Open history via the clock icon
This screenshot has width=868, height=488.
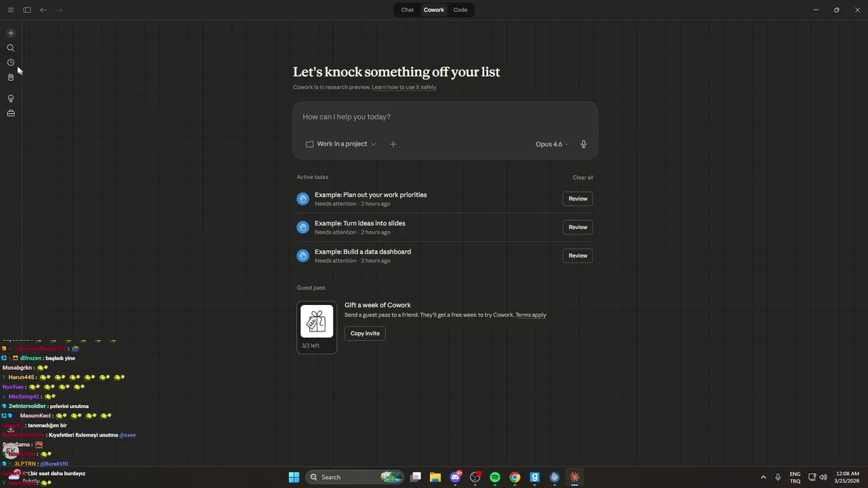pos(11,62)
